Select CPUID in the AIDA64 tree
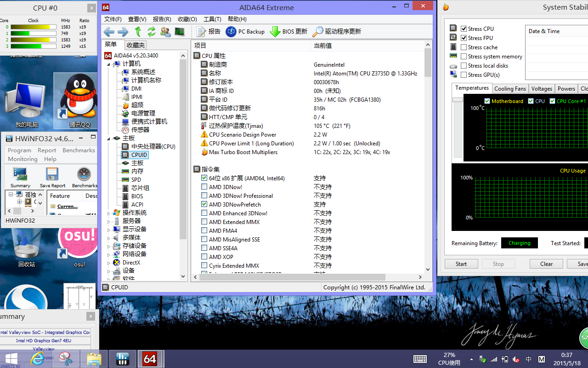This screenshot has height=368, width=588. (139, 155)
